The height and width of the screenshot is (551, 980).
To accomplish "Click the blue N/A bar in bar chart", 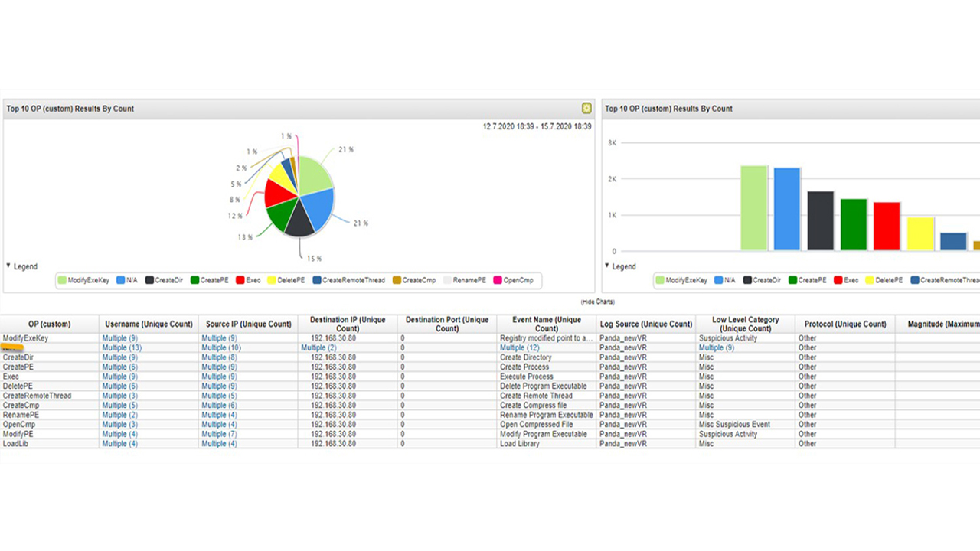I will (787, 210).
